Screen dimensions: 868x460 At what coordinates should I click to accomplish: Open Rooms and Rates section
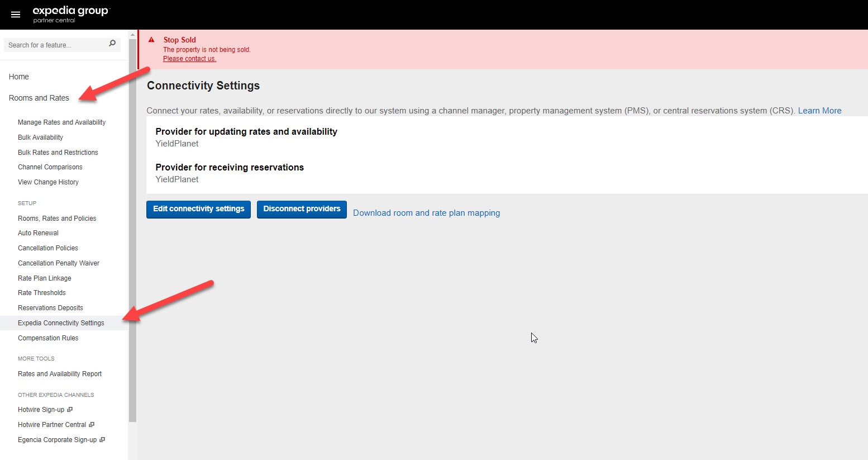39,98
